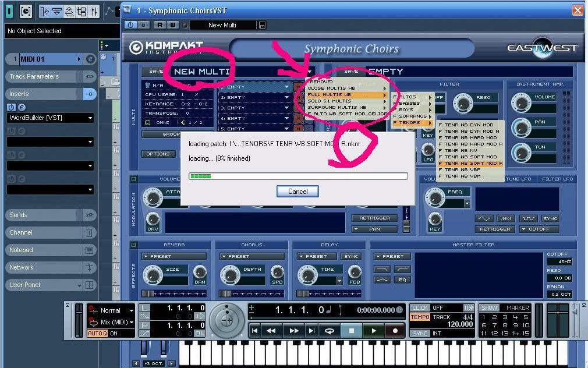Select SOLO 5.1 MULTIS menu entry
This screenshot has height=368, width=588.
point(346,101)
